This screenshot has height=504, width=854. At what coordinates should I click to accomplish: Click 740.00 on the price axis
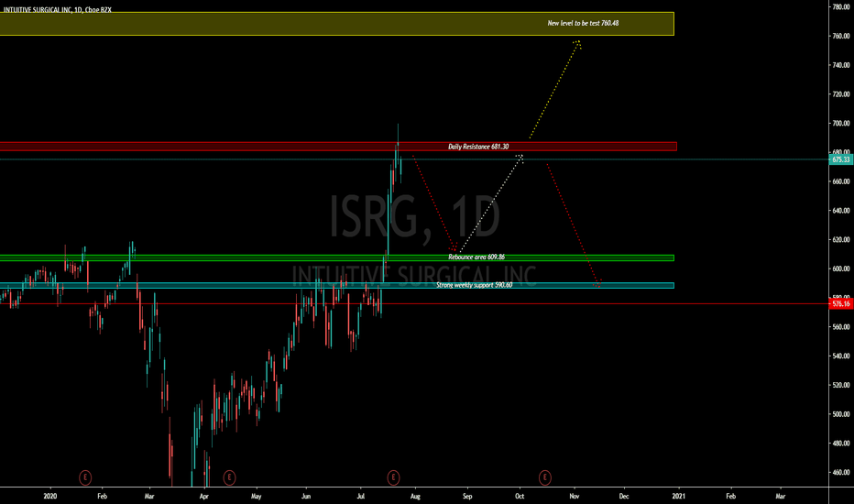[841, 65]
